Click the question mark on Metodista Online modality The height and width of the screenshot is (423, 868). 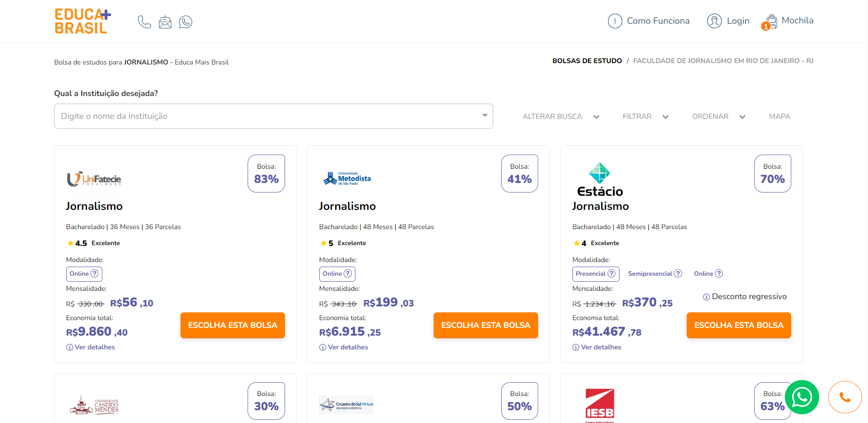[348, 273]
